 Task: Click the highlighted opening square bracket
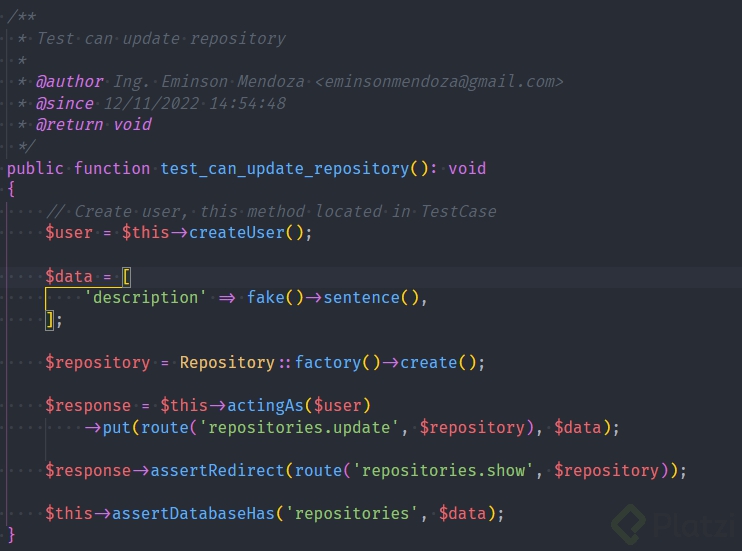(126, 276)
